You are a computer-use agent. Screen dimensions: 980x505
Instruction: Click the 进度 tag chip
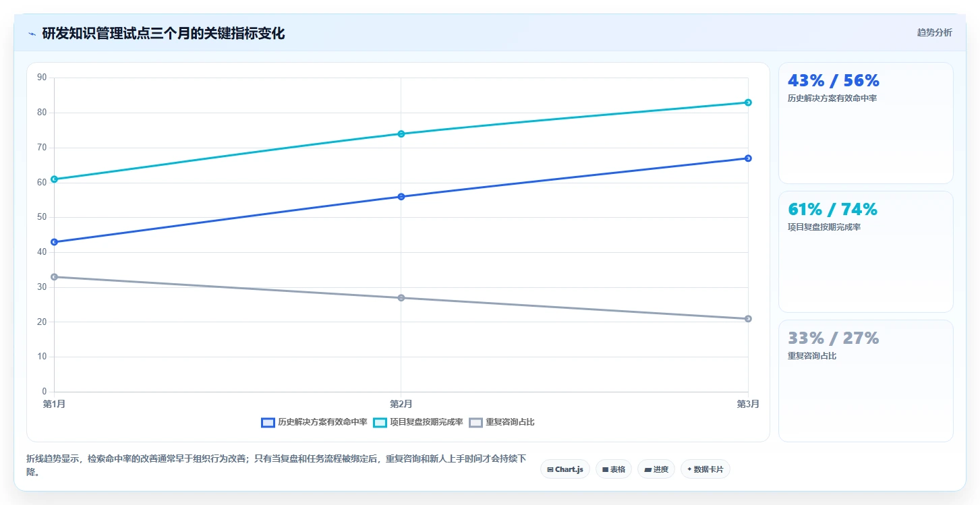pos(656,469)
